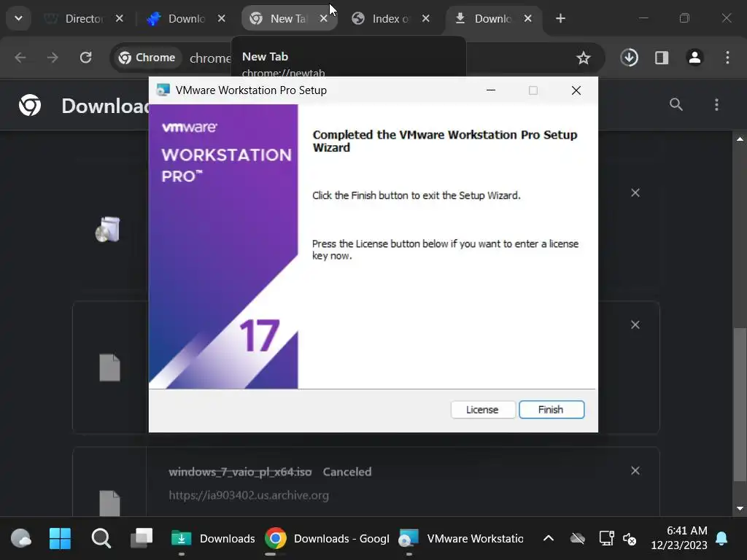Click the Downloads page scrollbar thumb
747x560 pixels.
pos(740,404)
